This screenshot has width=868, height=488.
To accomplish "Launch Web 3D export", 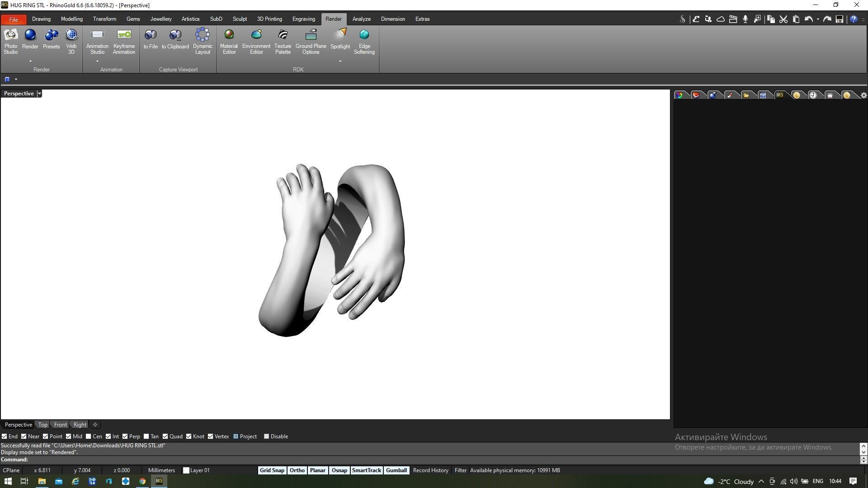I will (x=71, y=42).
